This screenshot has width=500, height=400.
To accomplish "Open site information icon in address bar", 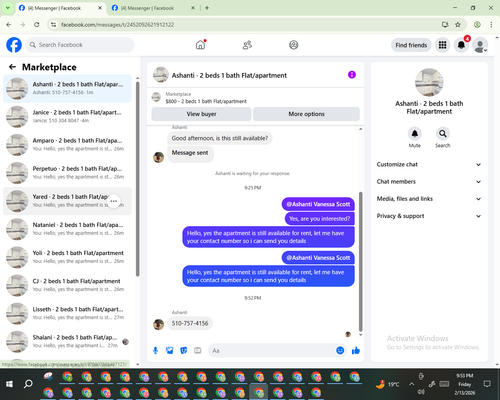I will (53, 25).
